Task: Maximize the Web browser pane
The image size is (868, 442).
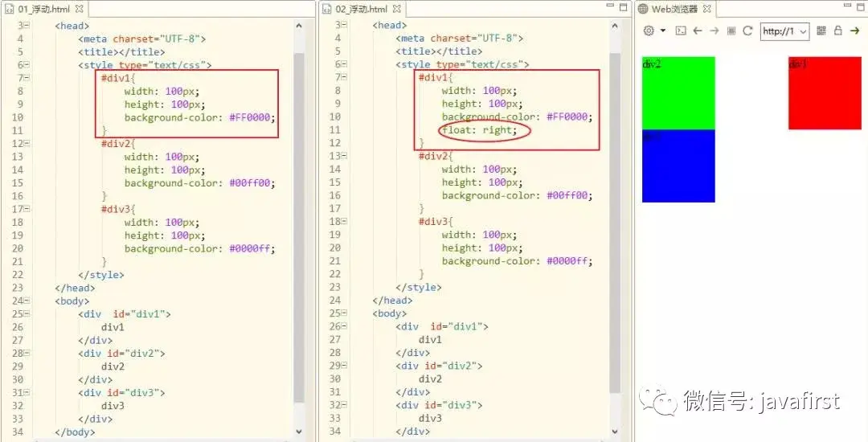Action: point(862,6)
